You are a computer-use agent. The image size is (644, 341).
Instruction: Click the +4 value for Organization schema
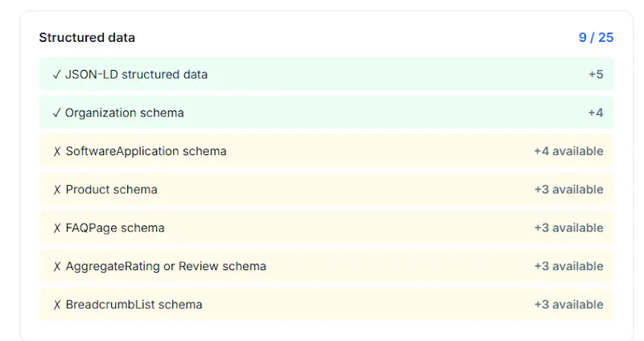point(596,113)
